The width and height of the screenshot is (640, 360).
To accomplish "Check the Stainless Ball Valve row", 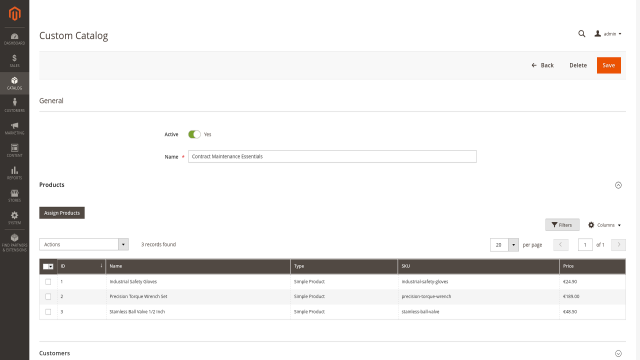I will (48, 312).
